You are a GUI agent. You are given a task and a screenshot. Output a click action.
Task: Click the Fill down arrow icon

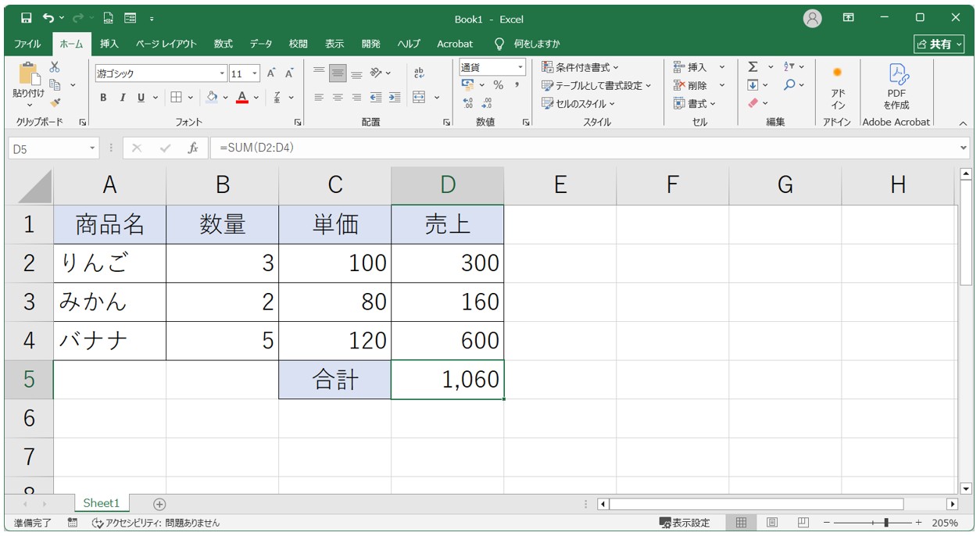pos(753,85)
